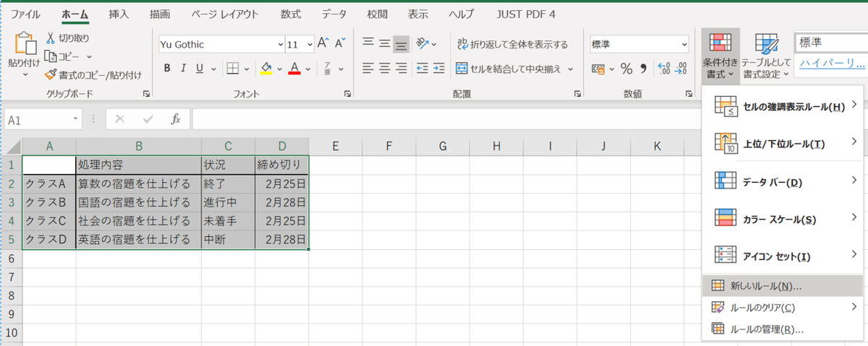Expand the merge and center dropdown arrow
Image resolution: width=868 pixels, height=346 pixels.
570,69
